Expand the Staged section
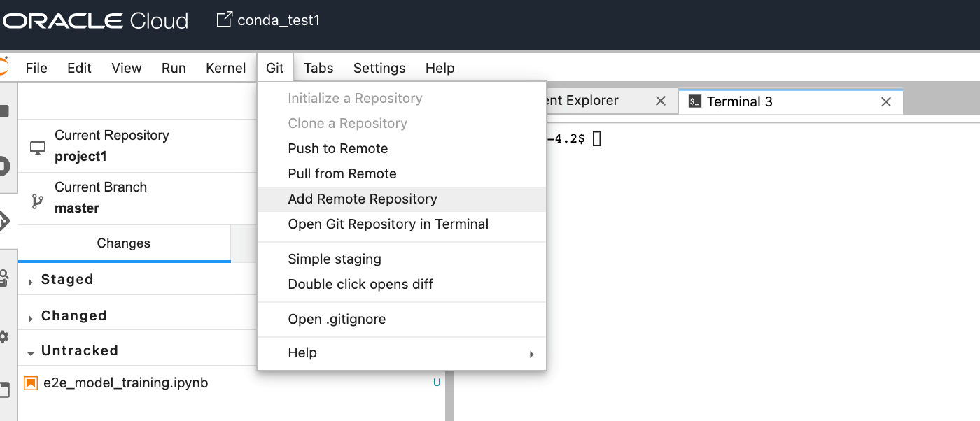980x421 pixels. click(66, 280)
